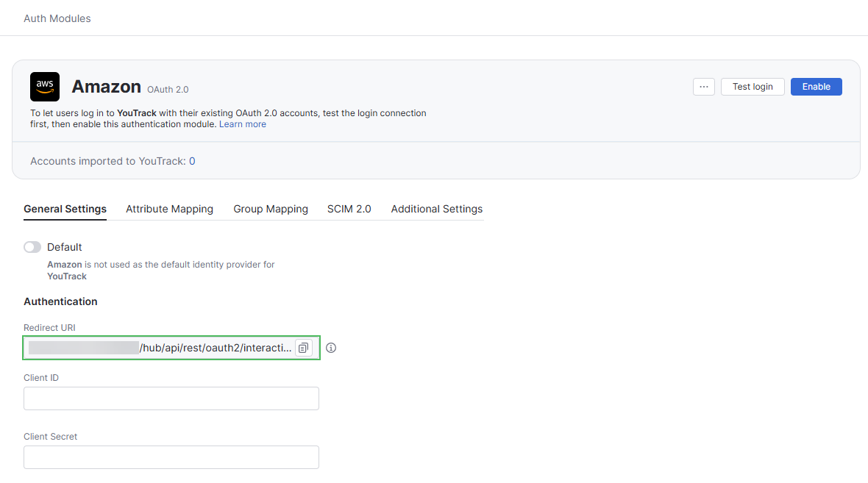Select the SCIM 2.0 tab

349,209
